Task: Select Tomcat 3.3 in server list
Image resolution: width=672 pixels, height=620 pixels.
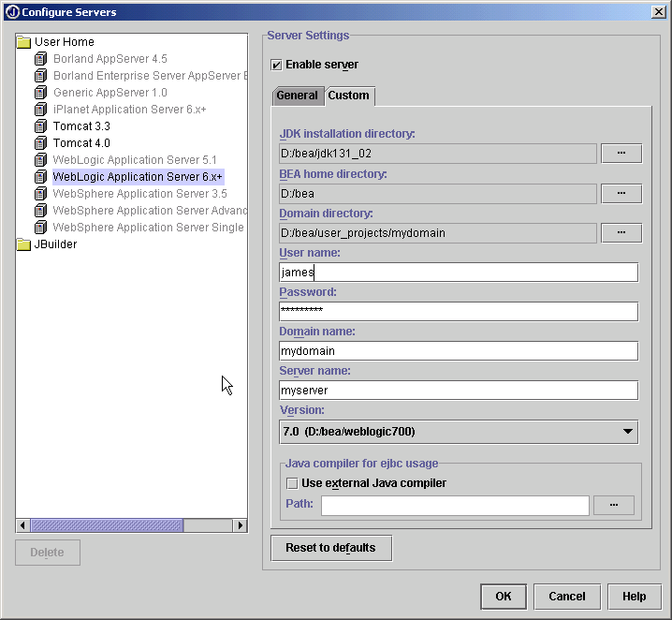Action: click(x=81, y=126)
